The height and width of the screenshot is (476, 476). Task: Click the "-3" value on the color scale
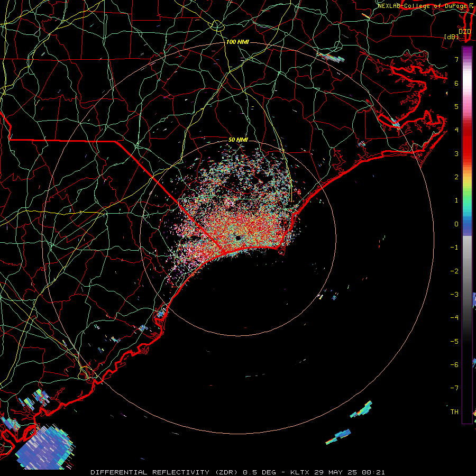point(454,295)
